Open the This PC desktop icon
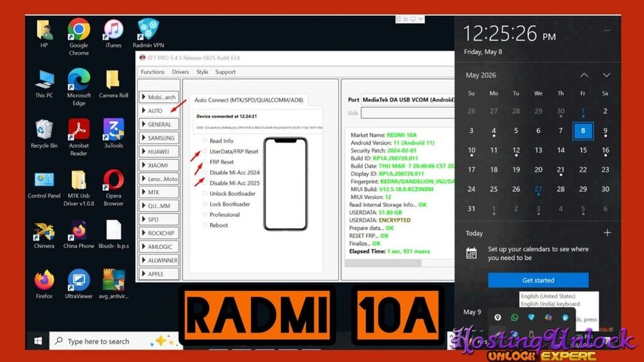Screen dimensions: 644x362 (x=44, y=84)
